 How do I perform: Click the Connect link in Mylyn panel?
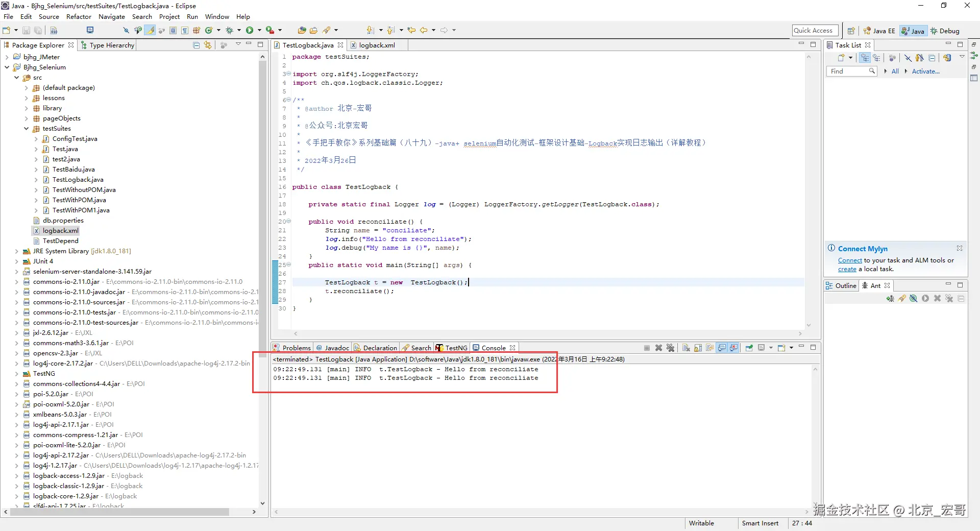[x=849, y=260]
